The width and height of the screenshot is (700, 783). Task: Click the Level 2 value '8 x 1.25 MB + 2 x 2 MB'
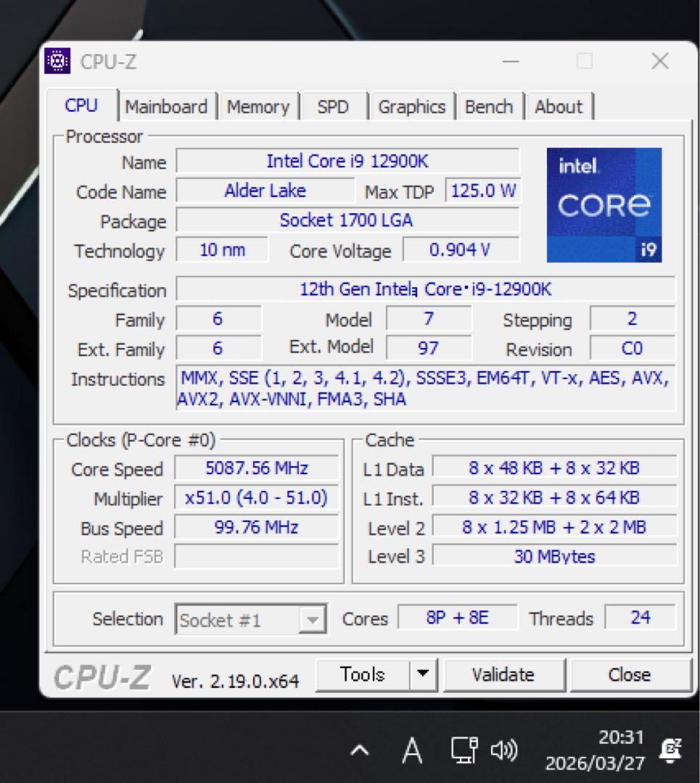pyautogui.click(x=554, y=527)
